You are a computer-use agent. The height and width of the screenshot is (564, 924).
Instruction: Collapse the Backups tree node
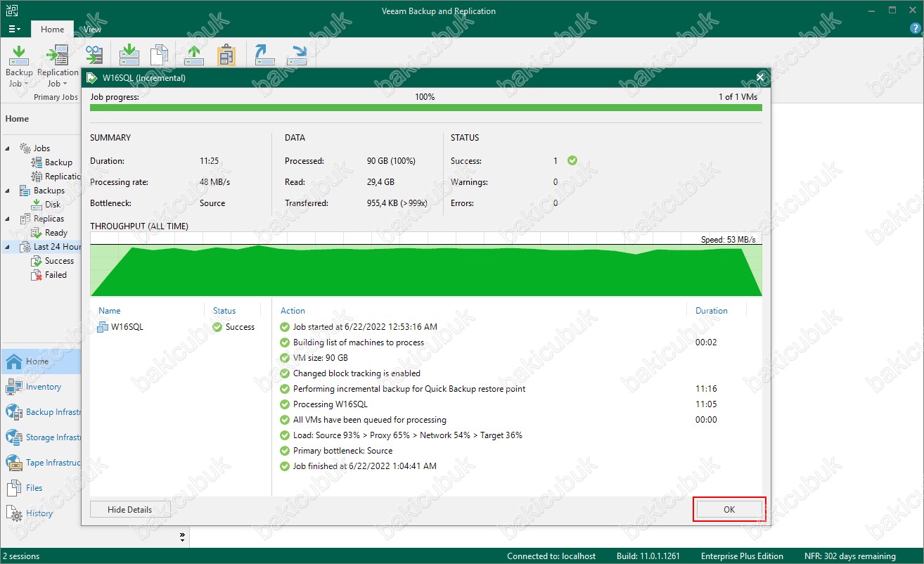[x=8, y=191]
